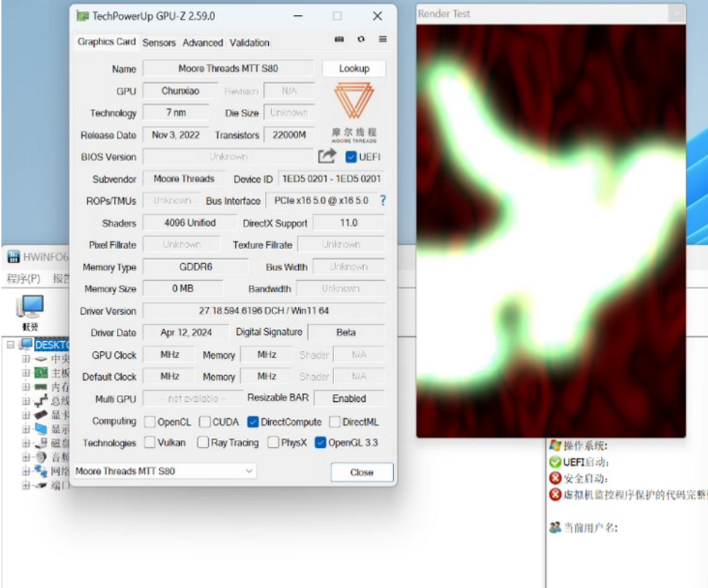Click the Lookup button
Image resolution: width=708 pixels, height=588 pixels.
[x=354, y=69]
